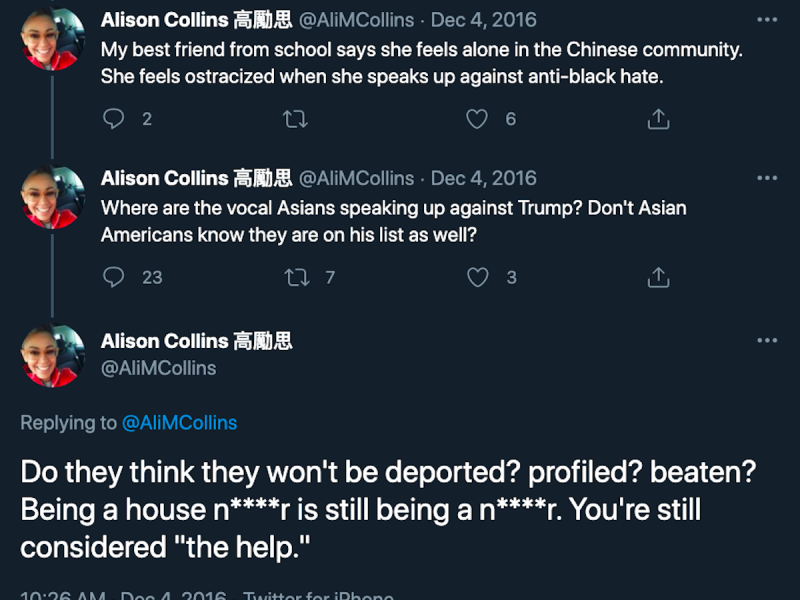
Task: Retweet the first tweet
Action: click(x=295, y=119)
